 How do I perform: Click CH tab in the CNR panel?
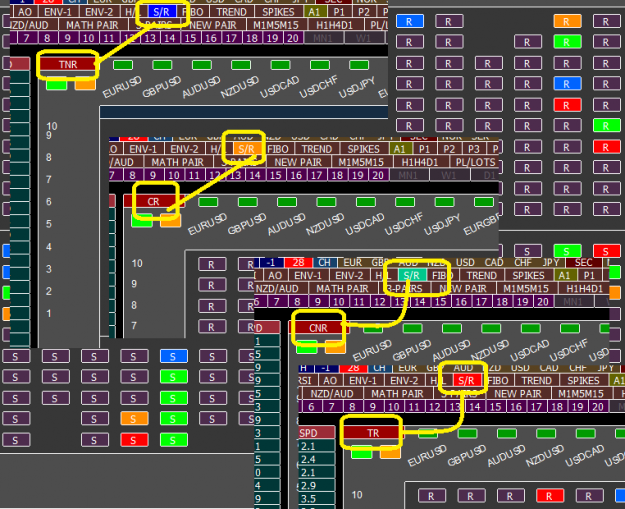click(x=324, y=263)
